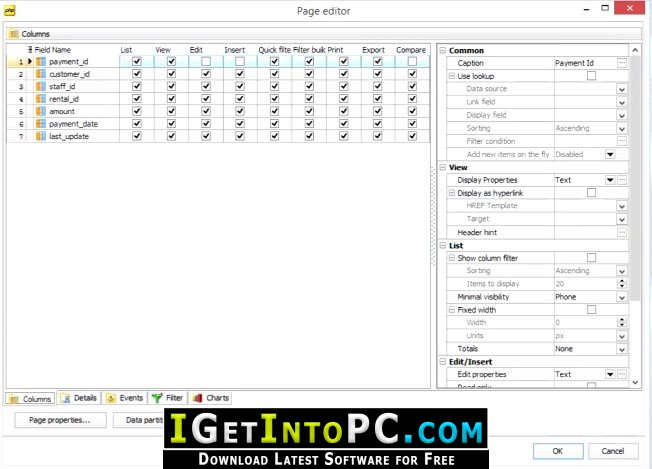Image resolution: width=652 pixels, height=469 pixels.
Task: Click the payment_id field icon
Action: (x=41, y=62)
